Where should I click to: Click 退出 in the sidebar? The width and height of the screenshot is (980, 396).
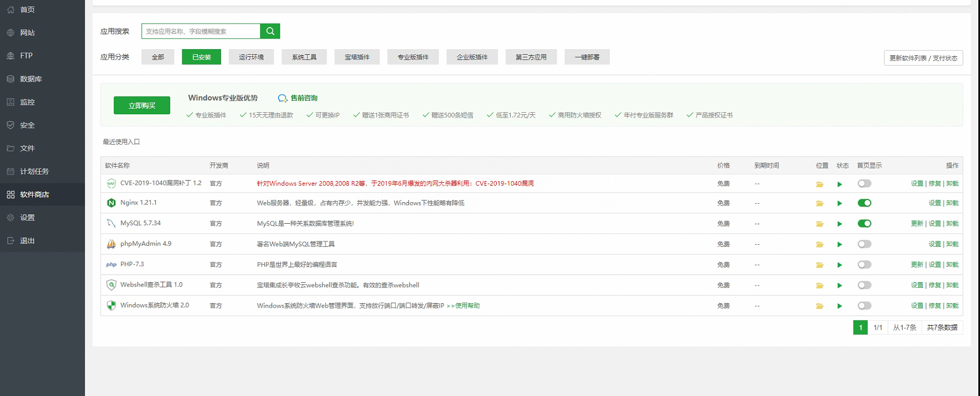43,241
